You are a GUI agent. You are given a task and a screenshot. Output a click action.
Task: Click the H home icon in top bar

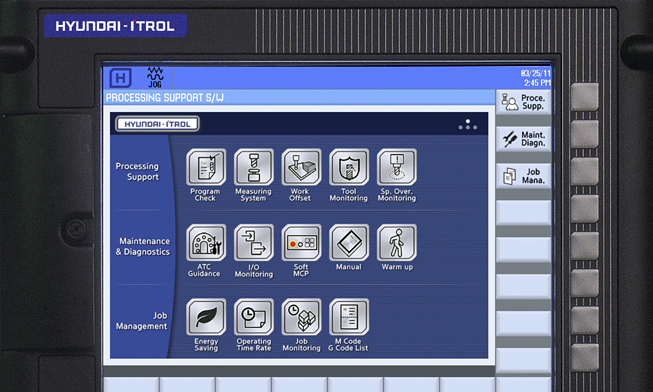coord(120,78)
